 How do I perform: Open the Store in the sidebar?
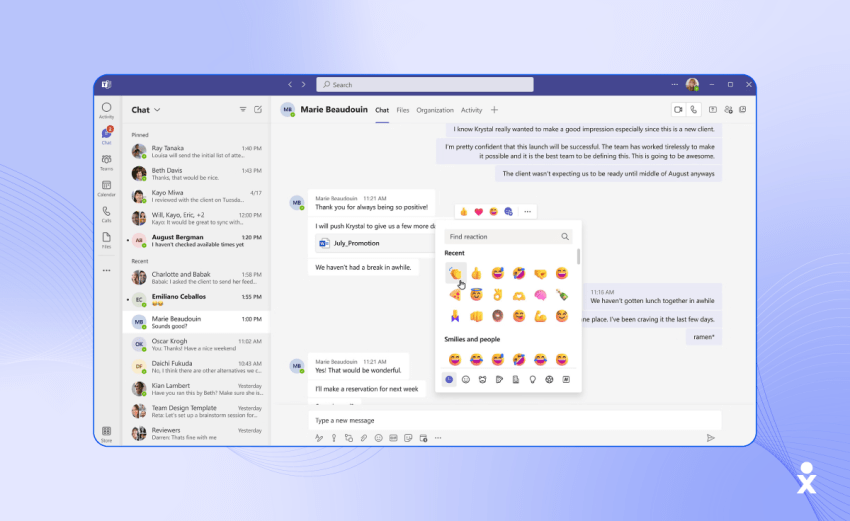106,434
